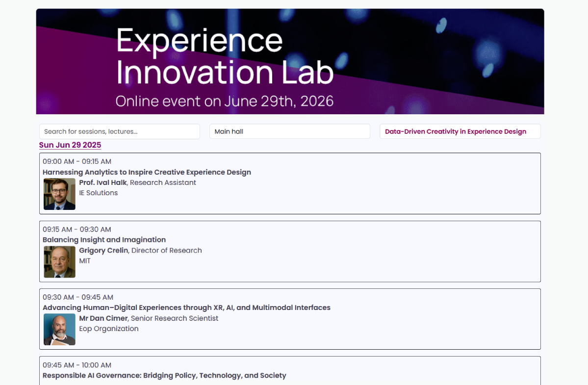The width and height of the screenshot is (588, 385).
Task: Open the Responsible AI Governance session
Action: coord(164,375)
